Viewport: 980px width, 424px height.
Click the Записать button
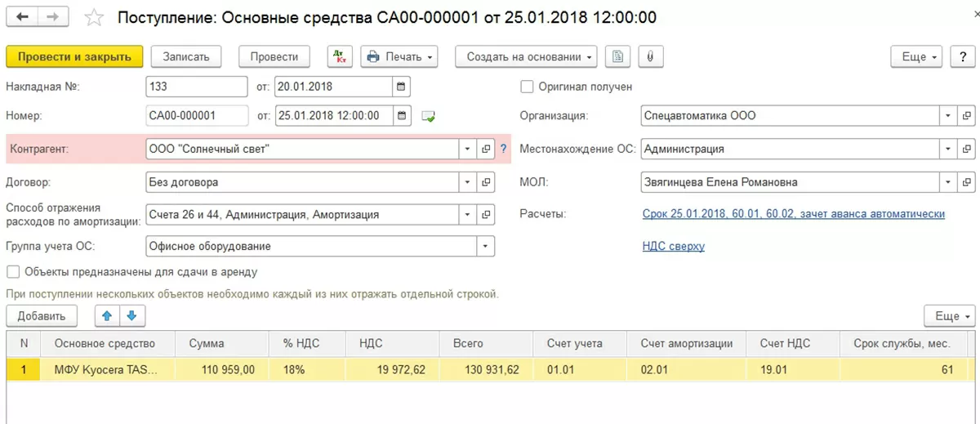coord(186,56)
